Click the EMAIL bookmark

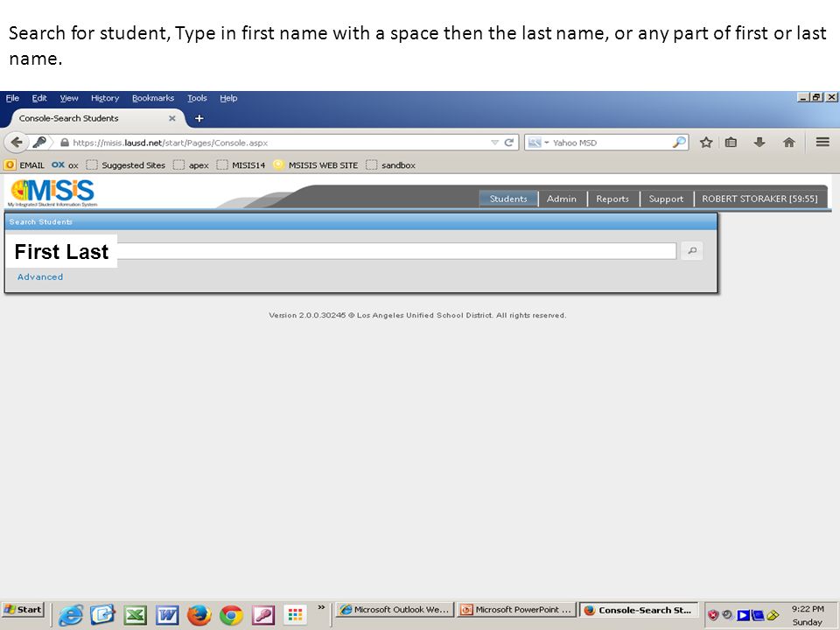[24, 165]
